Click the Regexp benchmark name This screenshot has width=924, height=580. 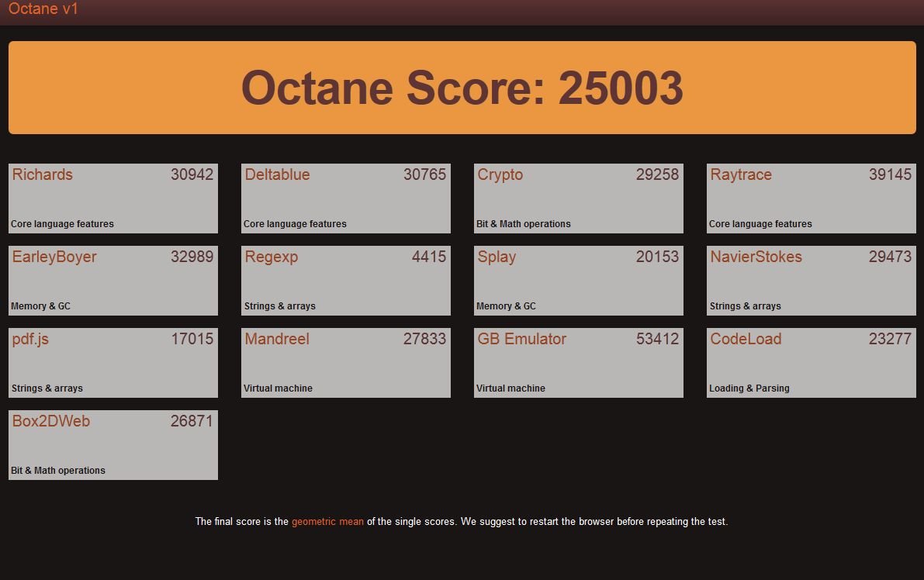(x=272, y=257)
